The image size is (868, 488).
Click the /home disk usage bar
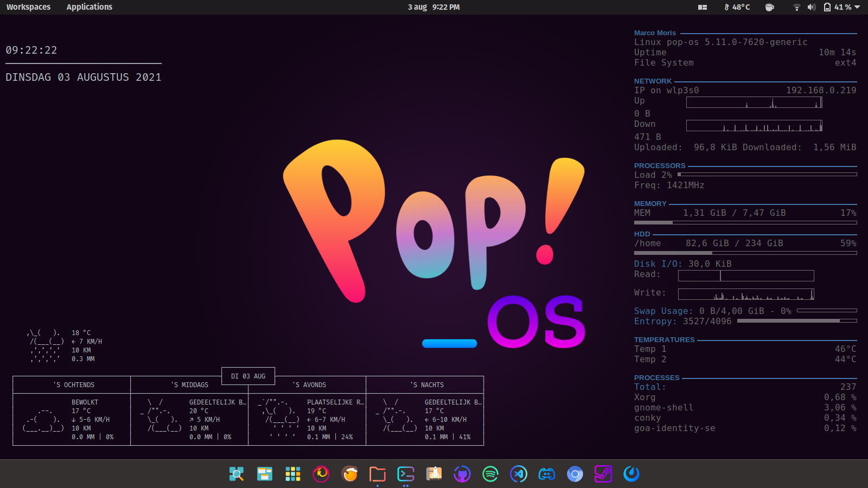tap(745, 253)
